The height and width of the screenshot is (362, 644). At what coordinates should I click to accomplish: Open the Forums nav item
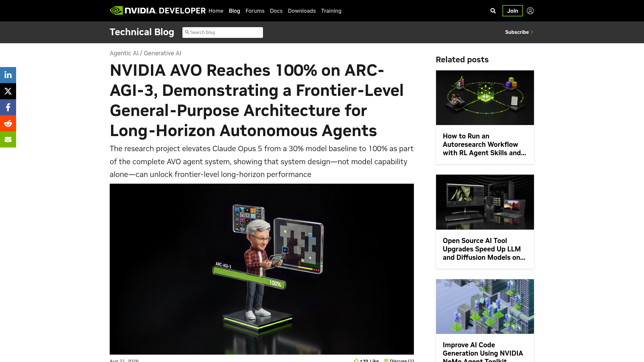255,11
